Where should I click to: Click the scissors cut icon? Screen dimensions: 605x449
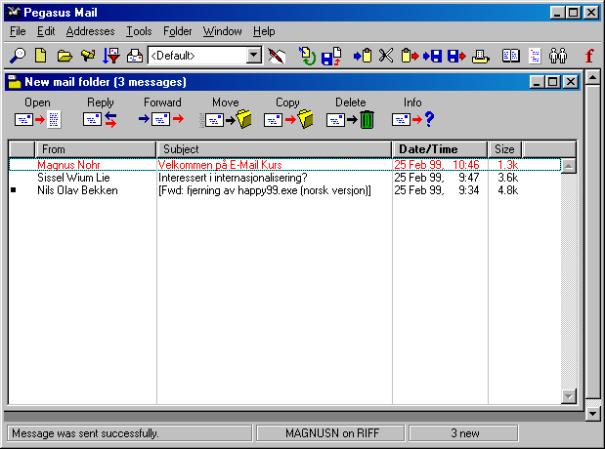[x=386, y=56]
